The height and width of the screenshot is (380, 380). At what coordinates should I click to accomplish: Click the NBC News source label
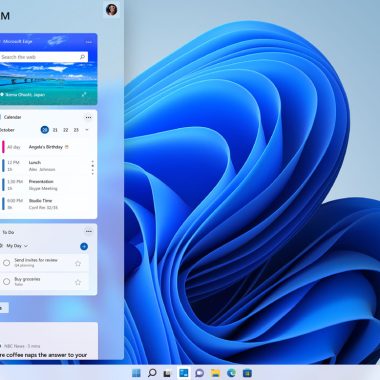(15, 346)
